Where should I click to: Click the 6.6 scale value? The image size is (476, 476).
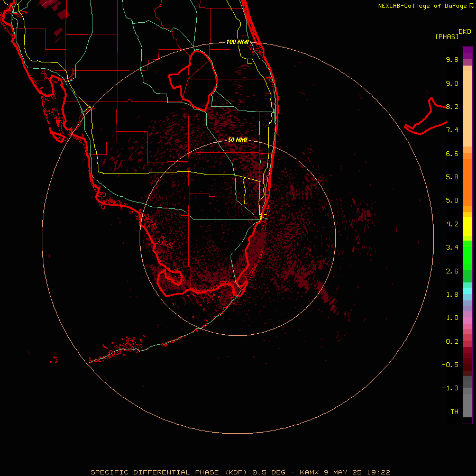[452, 153]
